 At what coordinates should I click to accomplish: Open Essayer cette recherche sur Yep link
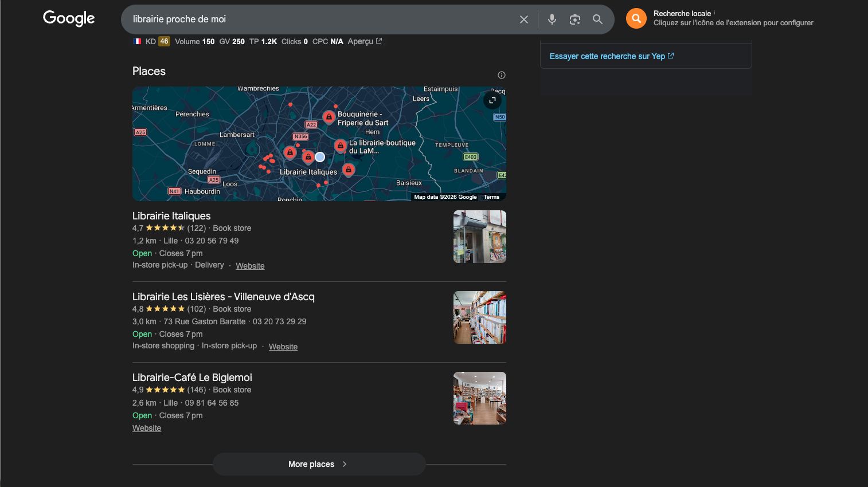612,56
